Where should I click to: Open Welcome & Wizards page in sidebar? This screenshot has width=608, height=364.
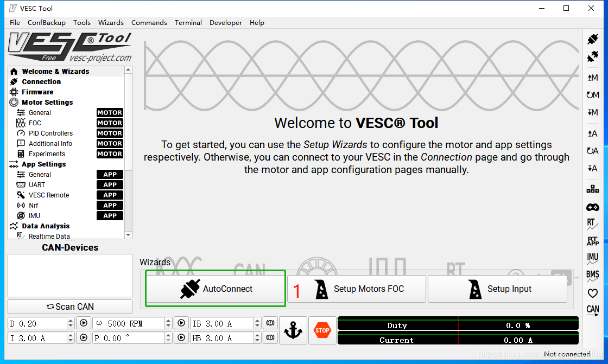(x=66, y=71)
